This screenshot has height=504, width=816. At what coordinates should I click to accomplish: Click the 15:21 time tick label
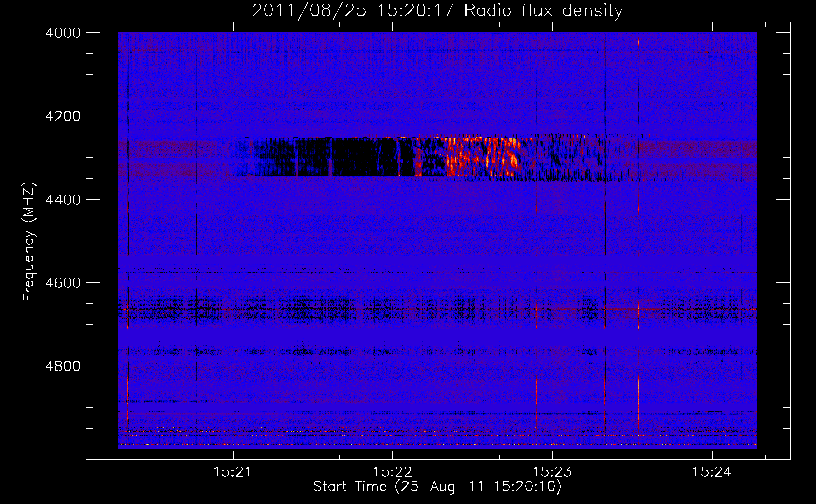pyautogui.click(x=232, y=472)
